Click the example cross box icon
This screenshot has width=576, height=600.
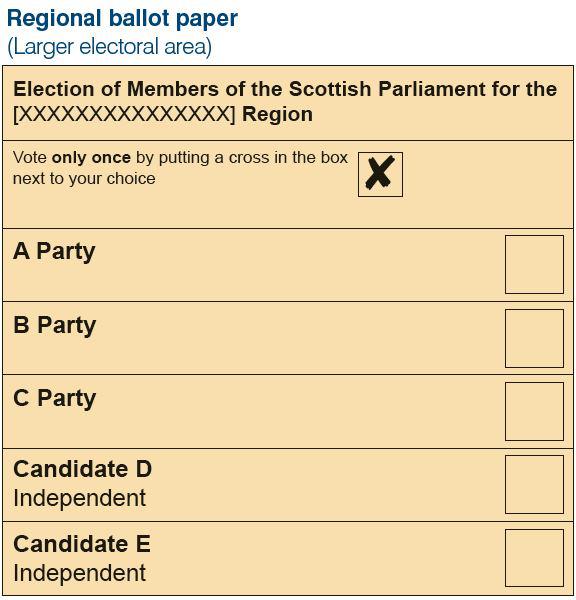(x=380, y=174)
